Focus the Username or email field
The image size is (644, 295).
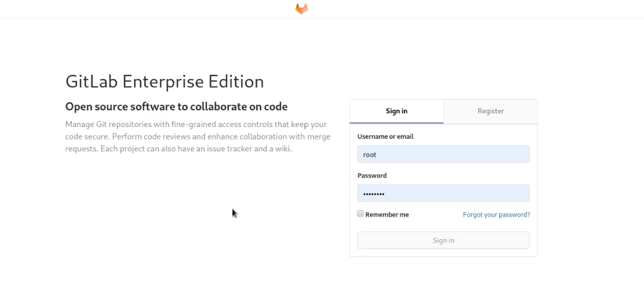point(443,154)
